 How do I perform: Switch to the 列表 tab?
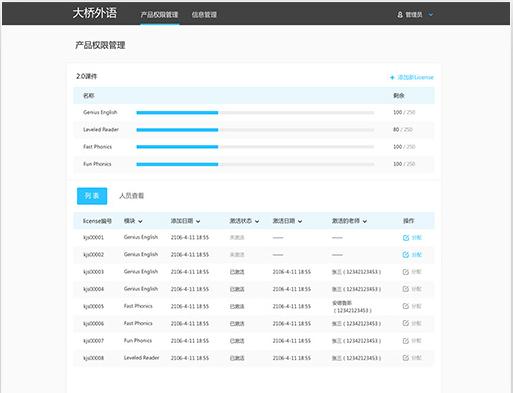[x=92, y=196]
